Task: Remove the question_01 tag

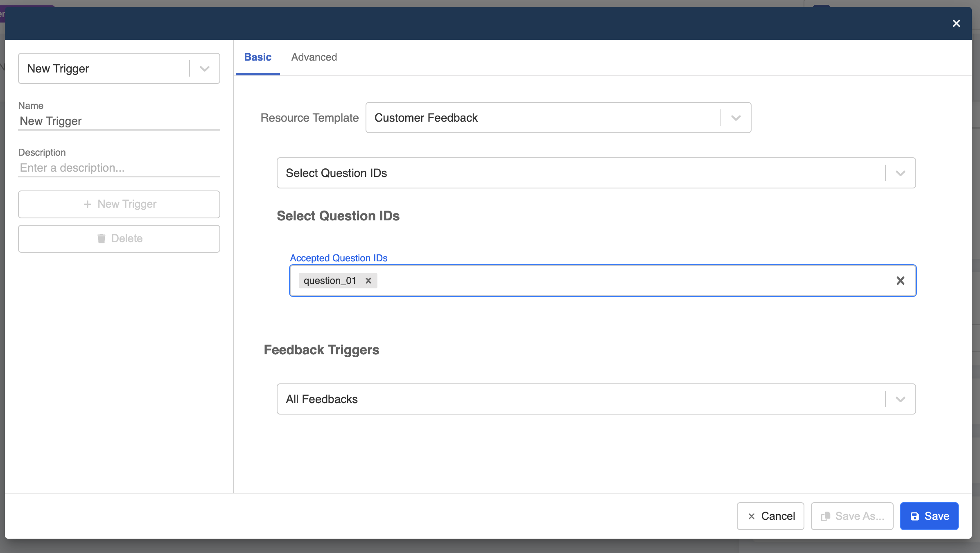Action: [x=368, y=281]
